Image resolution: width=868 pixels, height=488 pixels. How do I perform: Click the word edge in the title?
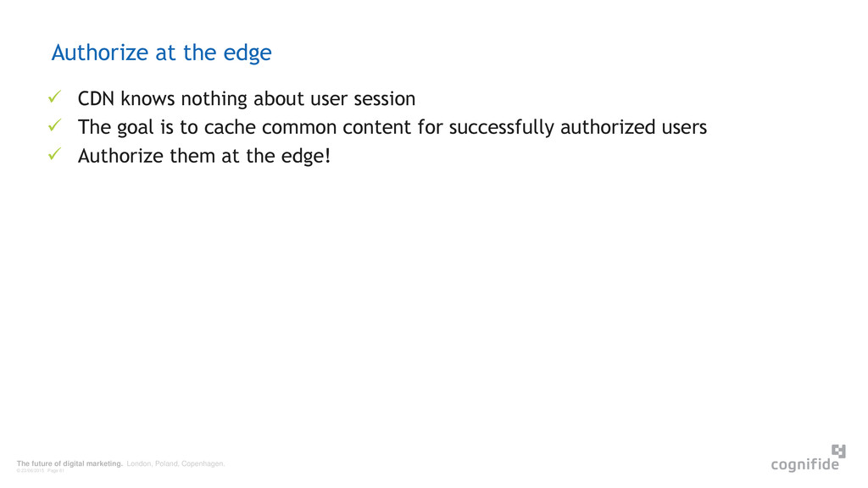248,53
